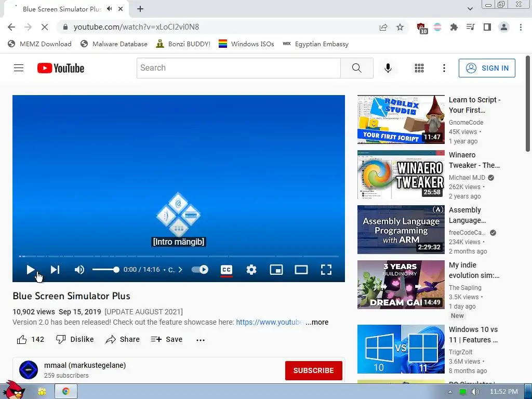The width and height of the screenshot is (532, 399).
Task: Open the Malware Database bookmark
Action: (x=114, y=44)
